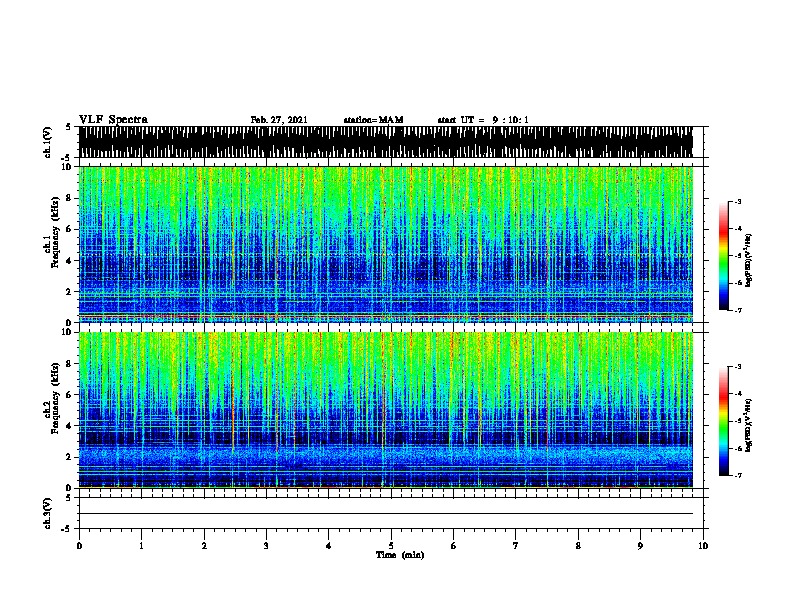Click the ch.1 waveform amplitude strip

386,142
